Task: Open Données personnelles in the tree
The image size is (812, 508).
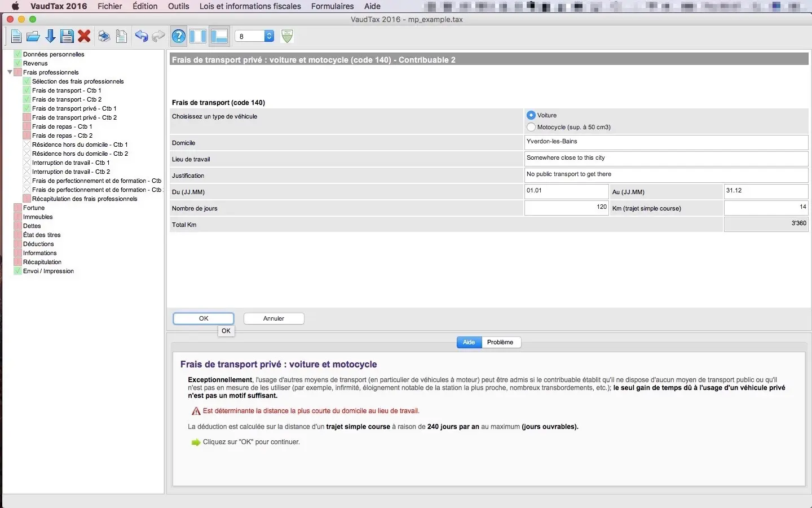Action: (x=54, y=54)
